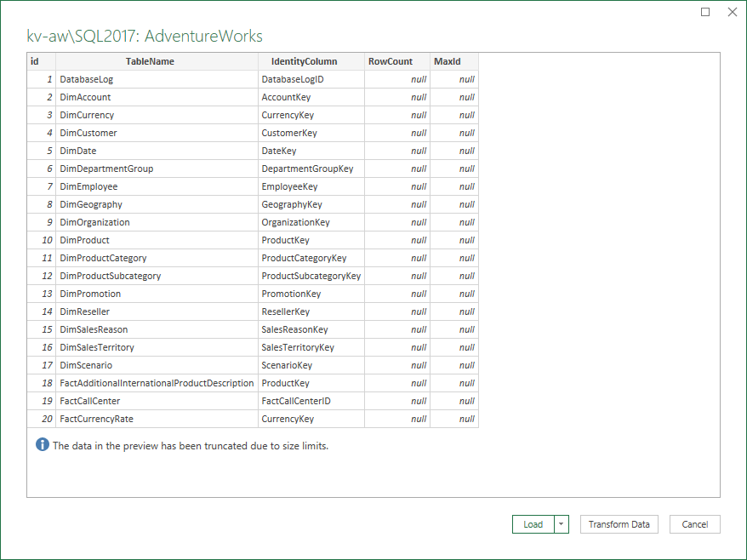Click the ScenarioKey cell
Screen dimensions: 747x560
click(x=311, y=365)
